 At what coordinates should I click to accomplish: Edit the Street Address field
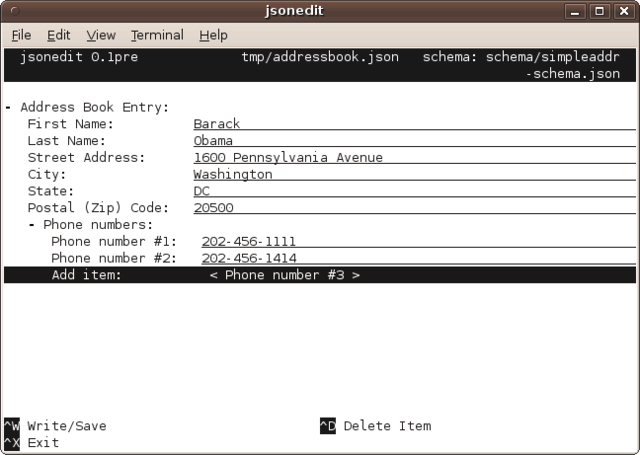pos(288,158)
